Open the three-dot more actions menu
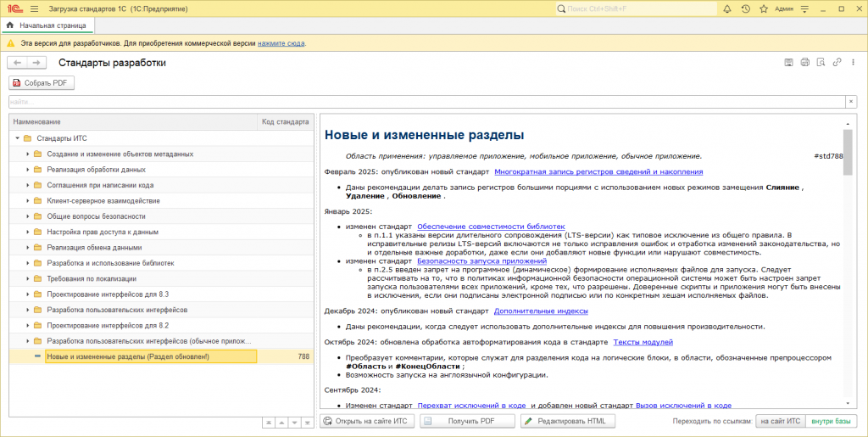 coord(853,63)
